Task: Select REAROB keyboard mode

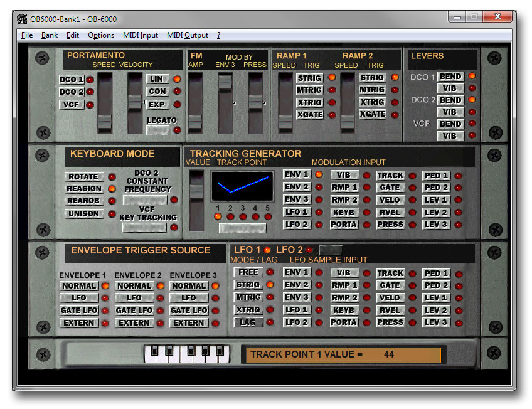Action: click(x=84, y=201)
